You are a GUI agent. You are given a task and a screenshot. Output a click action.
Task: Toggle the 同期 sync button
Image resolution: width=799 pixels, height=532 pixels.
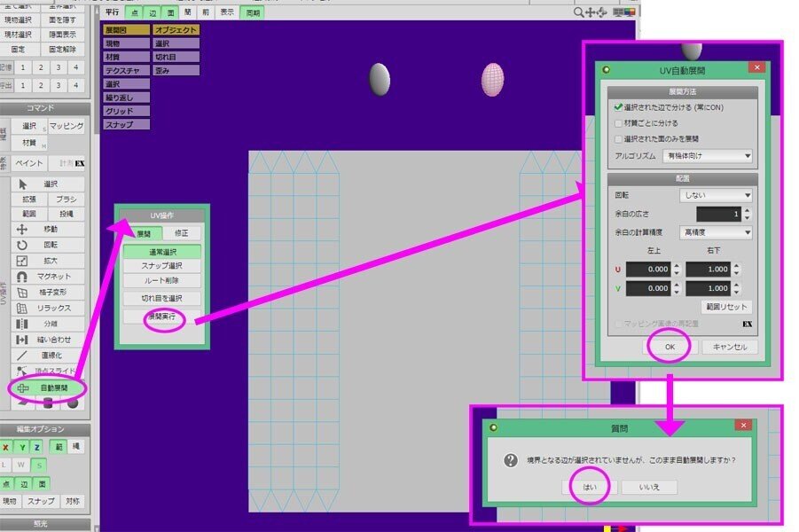pos(253,12)
